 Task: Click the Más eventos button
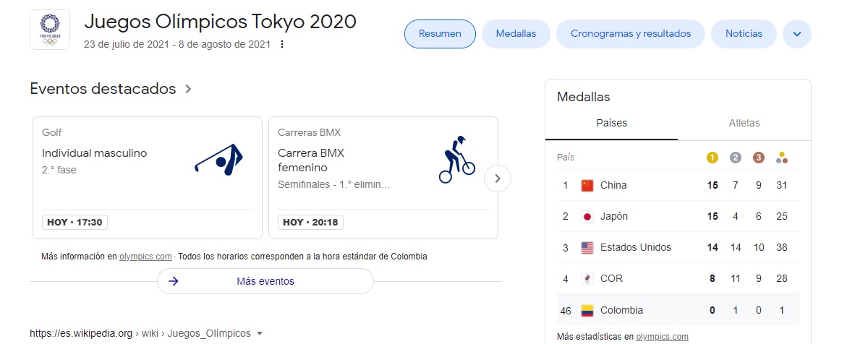(x=265, y=281)
